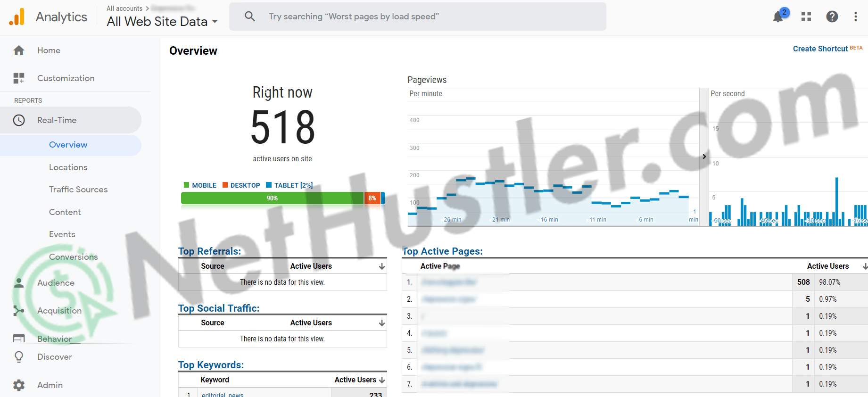Screen dimensions: 868x397
Task: Click the Source header in Top Referrals
Action: click(x=213, y=266)
